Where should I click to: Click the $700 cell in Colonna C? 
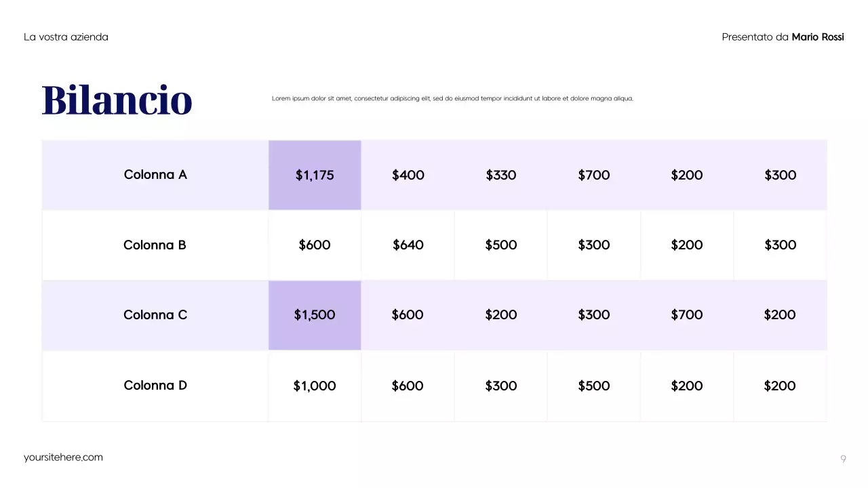(687, 314)
